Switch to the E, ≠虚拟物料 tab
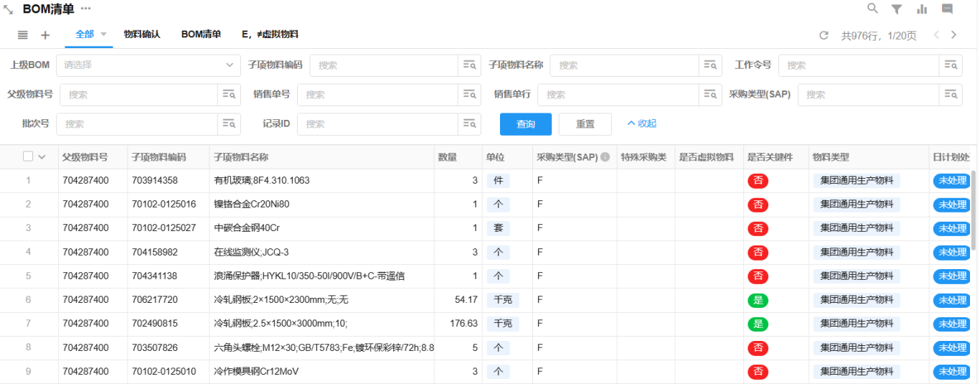This screenshot has width=980, height=384. pos(270,34)
